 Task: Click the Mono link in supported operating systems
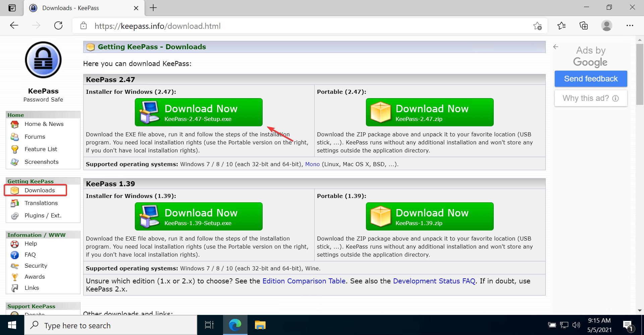click(x=312, y=164)
